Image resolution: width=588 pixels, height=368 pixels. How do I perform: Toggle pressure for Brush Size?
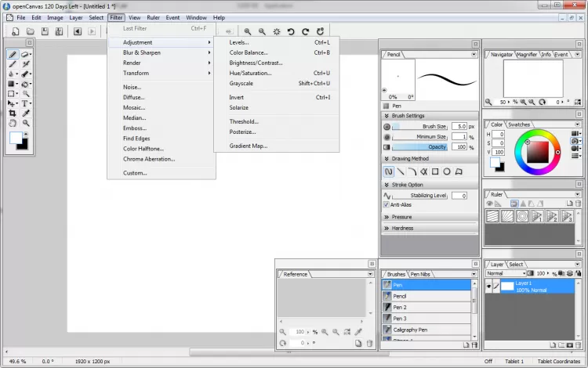pos(387,127)
